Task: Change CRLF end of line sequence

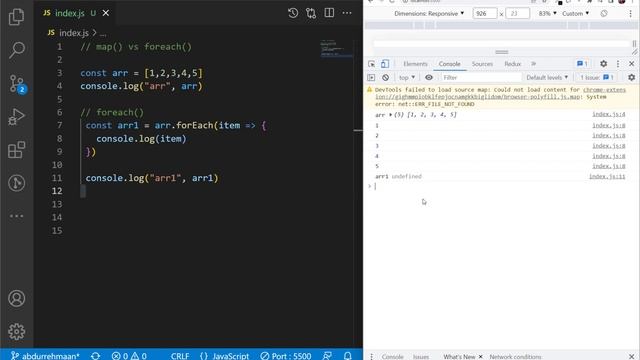Action: pyautogui.click(x=180, y=356)
